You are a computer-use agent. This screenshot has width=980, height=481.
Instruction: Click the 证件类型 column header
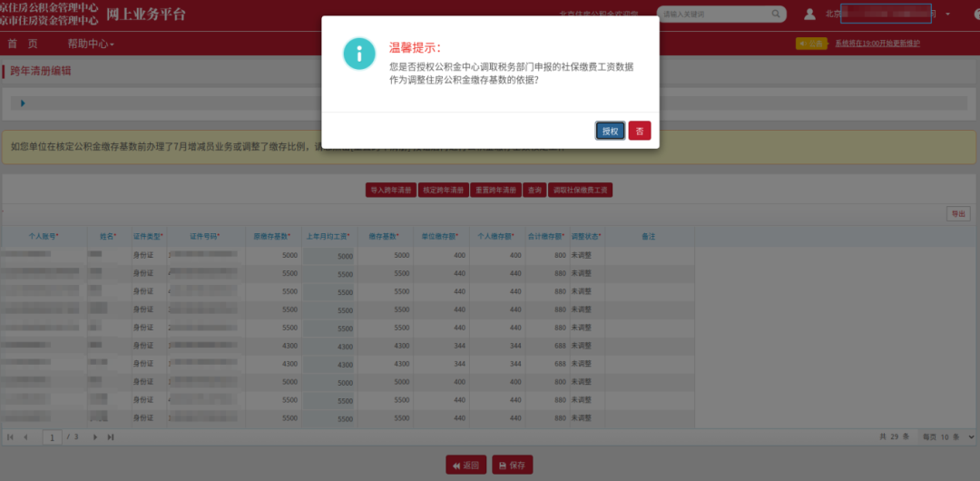[x=148, y=237]
